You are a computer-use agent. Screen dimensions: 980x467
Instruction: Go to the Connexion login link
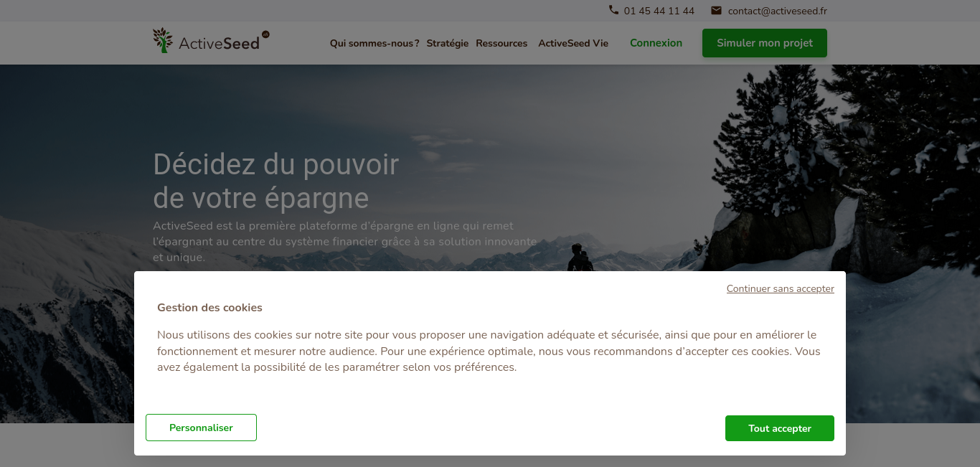tap(656, 43)
